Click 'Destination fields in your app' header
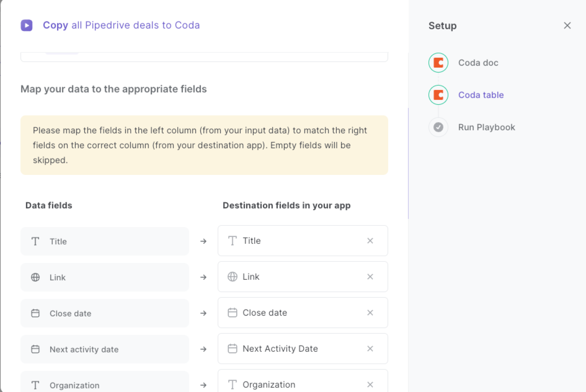The height and width of the screenshot is (392, 586). click(x=286, y=205)
